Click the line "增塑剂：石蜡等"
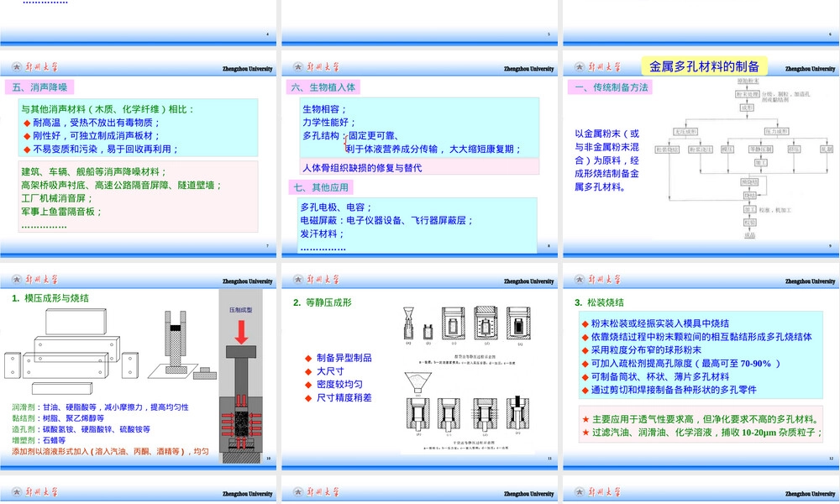The height and width of the screenshot is (504, 840). [x=39, y=440]
